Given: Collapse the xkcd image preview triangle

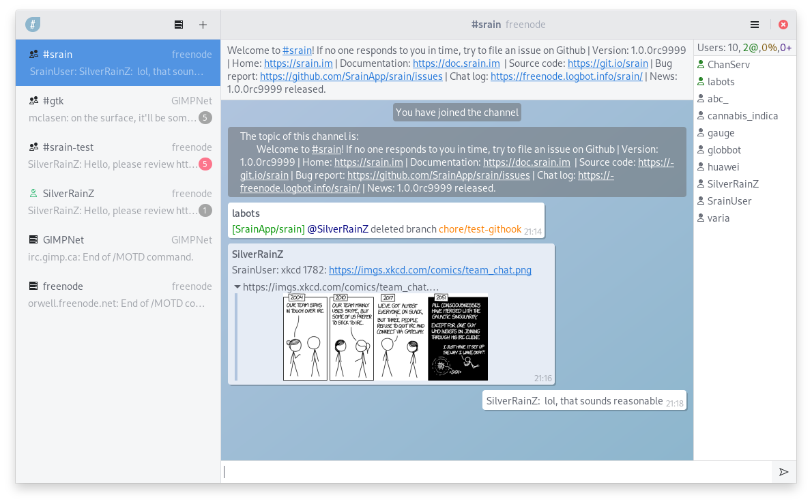Looking at the screenshot, I should point(237,287).
